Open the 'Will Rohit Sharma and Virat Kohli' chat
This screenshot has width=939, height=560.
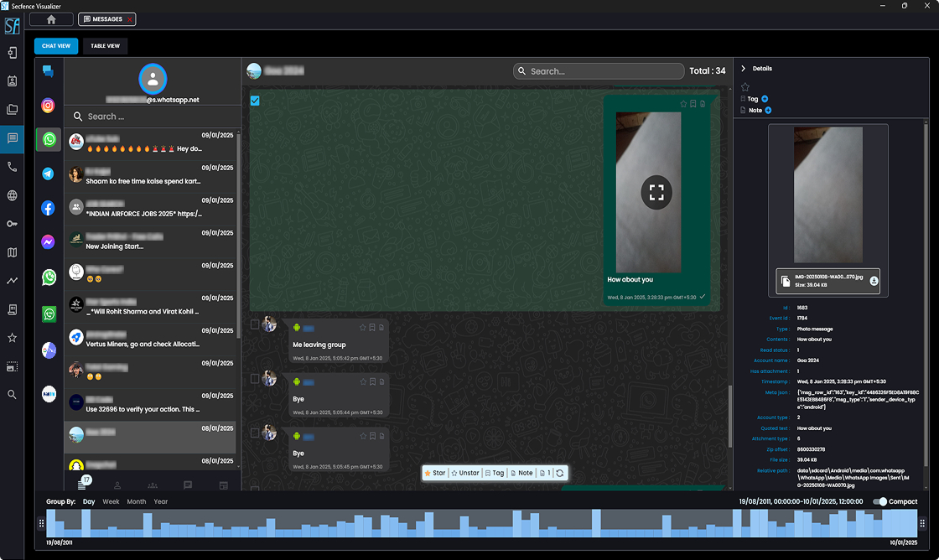coord(150,307)
